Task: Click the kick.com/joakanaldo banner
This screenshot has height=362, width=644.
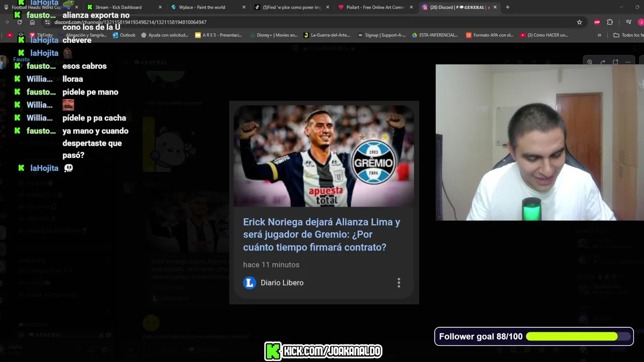Action: 323,351
